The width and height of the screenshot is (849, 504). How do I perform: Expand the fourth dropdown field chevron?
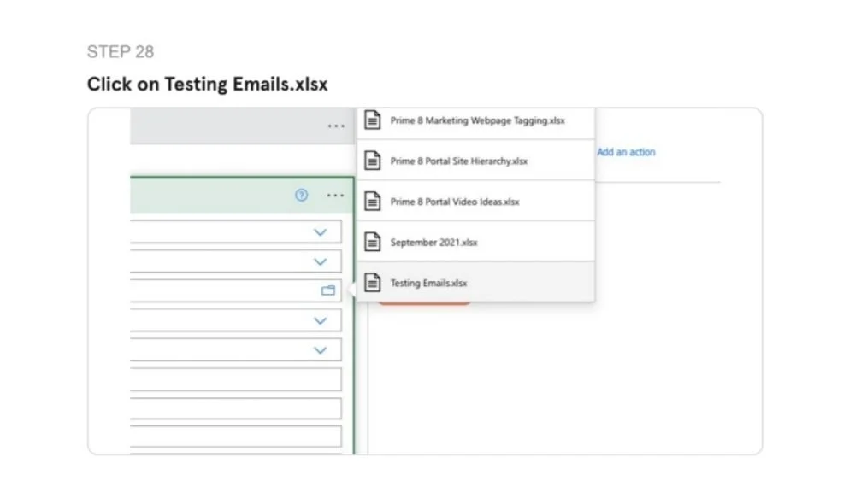tap(320, 320)
